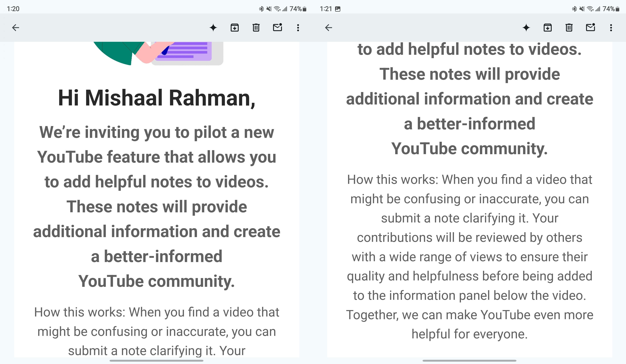
Task: Tap the signal strength bars in right status bar
Action: pos(598,9)
